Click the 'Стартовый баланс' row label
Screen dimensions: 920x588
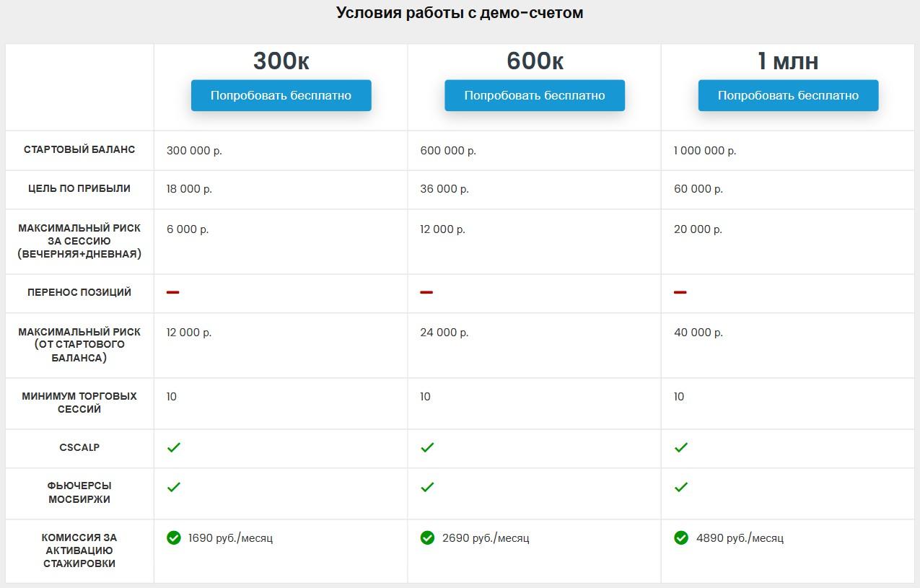(79, 149)
